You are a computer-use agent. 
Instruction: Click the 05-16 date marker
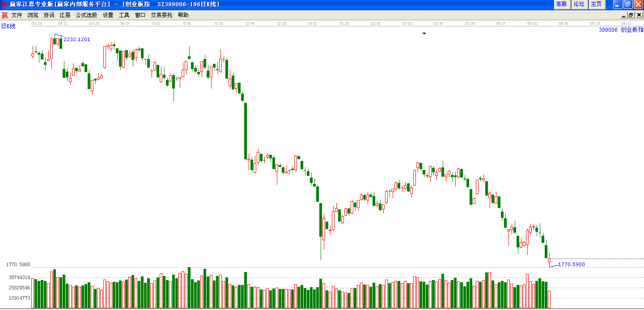tap(563, 23)
